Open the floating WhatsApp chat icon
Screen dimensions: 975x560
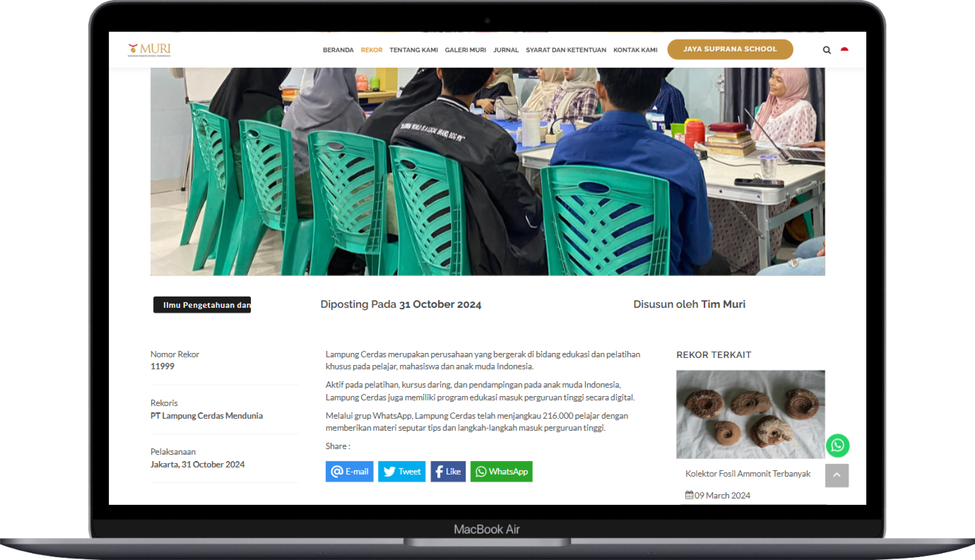pos(837,446)
